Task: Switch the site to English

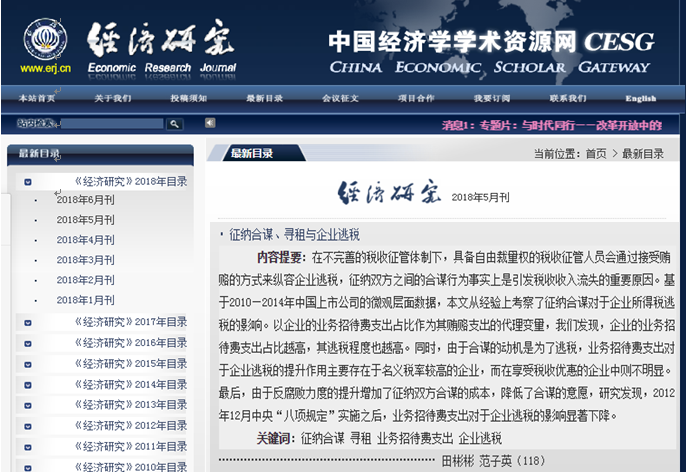Action: [640, 98]
